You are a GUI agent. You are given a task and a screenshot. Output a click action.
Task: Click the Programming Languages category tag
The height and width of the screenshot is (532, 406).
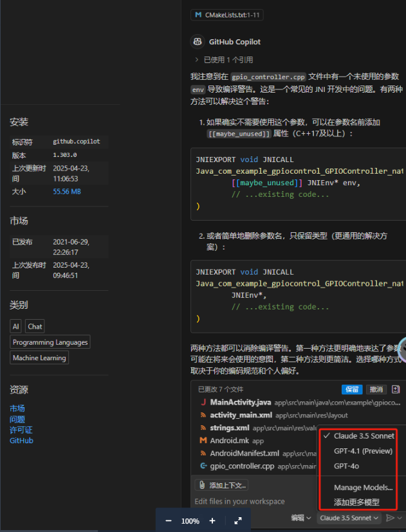click(x=50, y=342)
